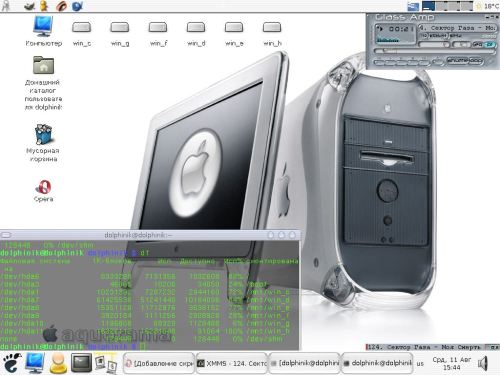Toggle the XMMS playlist button

tap(489, 44)
